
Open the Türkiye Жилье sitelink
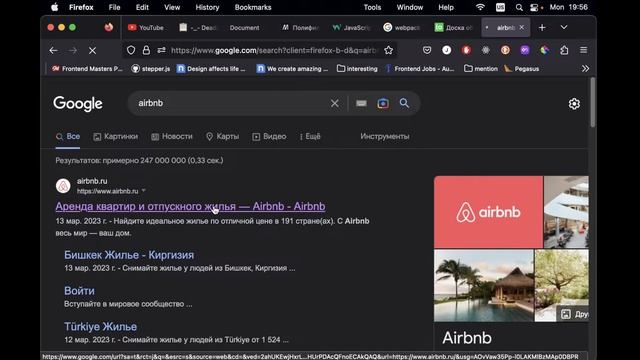point(100,327)
